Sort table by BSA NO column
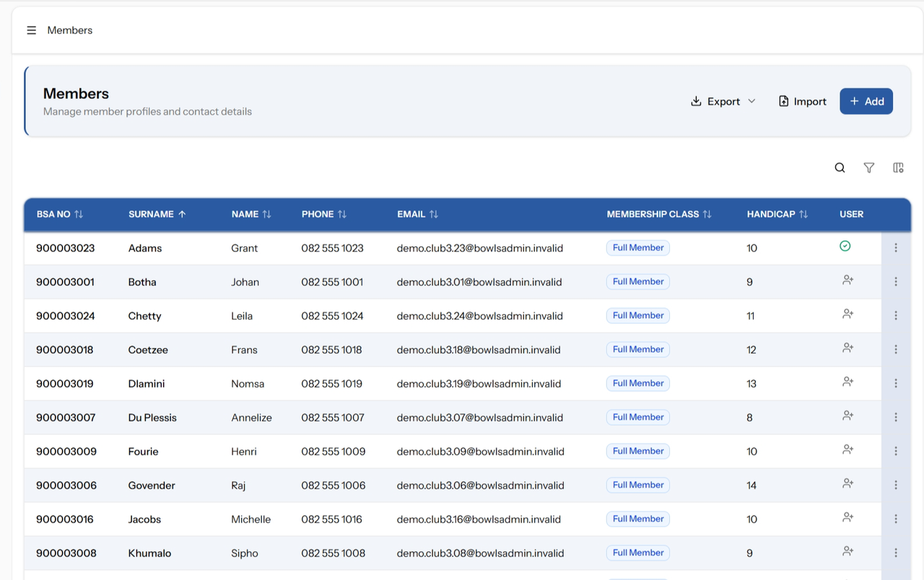Viewport: 924px width, 580px height. click(x=60, y=215)
